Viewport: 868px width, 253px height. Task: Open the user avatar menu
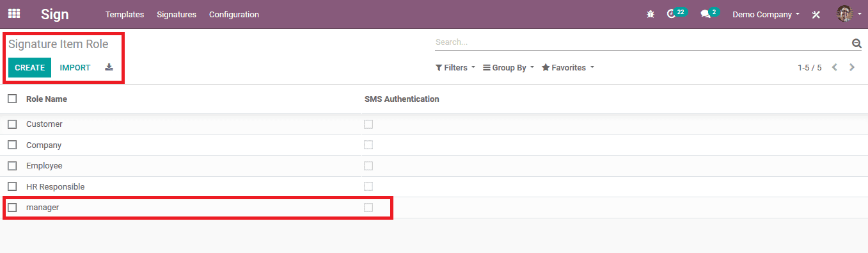click(849, 13)
